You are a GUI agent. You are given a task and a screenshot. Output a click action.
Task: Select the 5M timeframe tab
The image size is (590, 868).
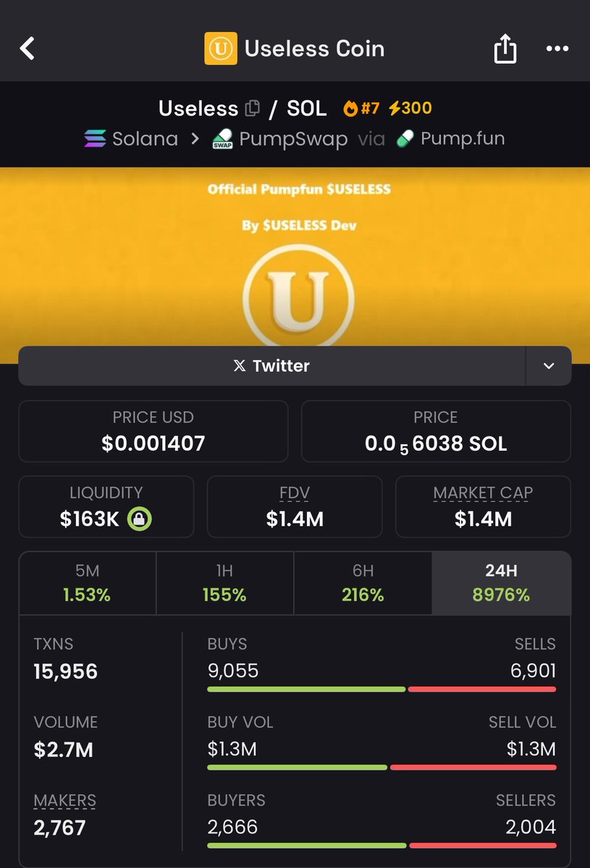pyautogui.click(x=88, y=583)
